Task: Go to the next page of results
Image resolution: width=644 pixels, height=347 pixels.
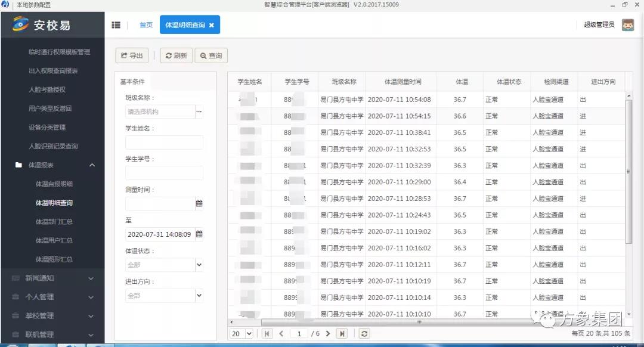Action: (328, 334)
